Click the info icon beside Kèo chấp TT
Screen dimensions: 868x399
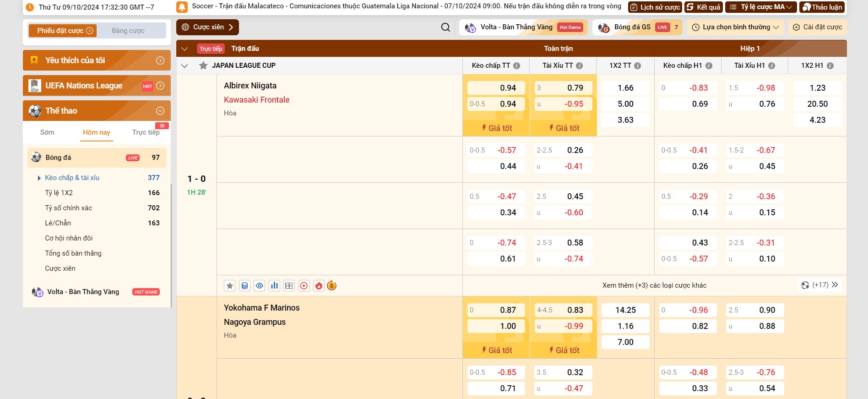[x=517, y=66]
